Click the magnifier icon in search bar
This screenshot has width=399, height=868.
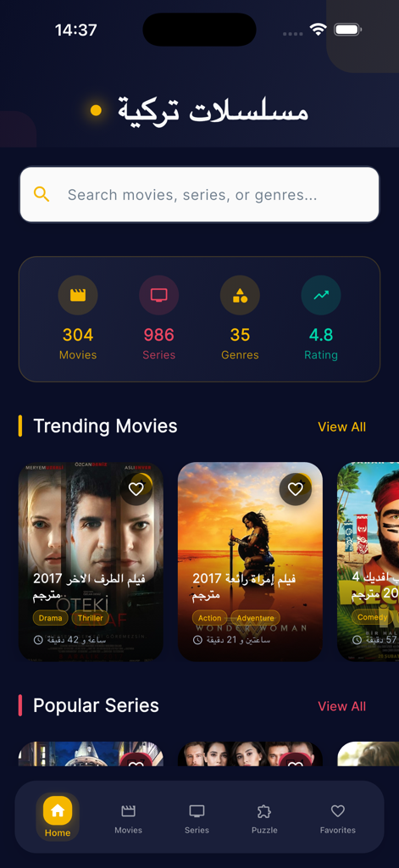(42, 194)
